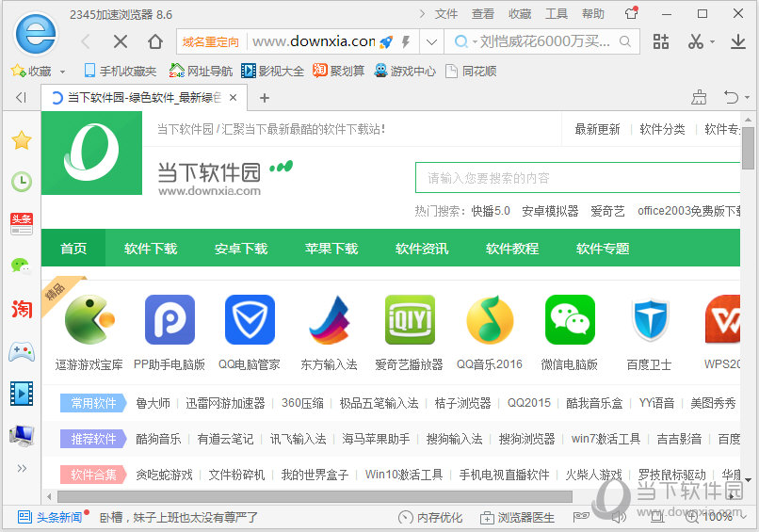The width and height of the screenshot is (759, 532).
Task: Expand the screenshot tool dropdown arrow
Action: [x=712, y=42]
